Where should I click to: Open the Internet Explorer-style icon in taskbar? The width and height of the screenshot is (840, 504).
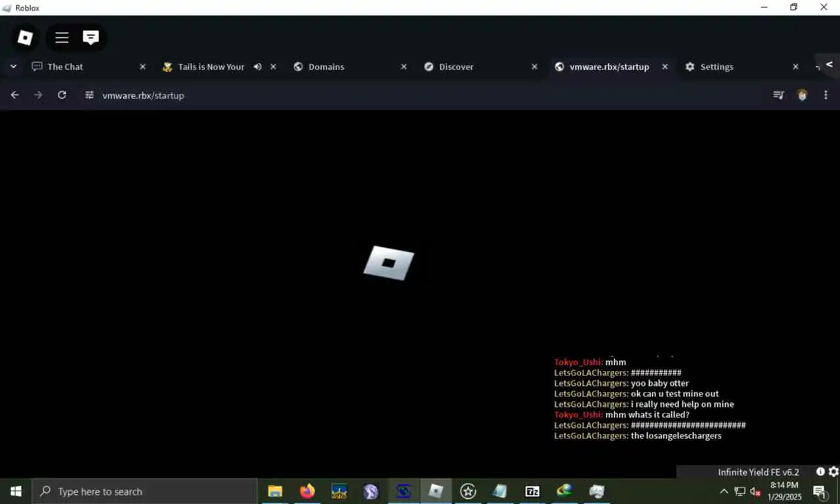pyautogui.click(x=564, y=491)
